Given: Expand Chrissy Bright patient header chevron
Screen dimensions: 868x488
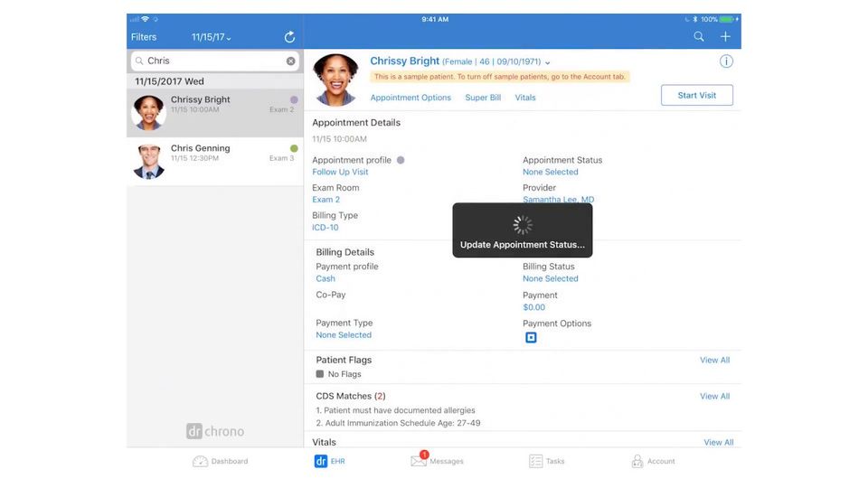Looking at the screenshot, I should pyautogui.click(x=548, y=62).
